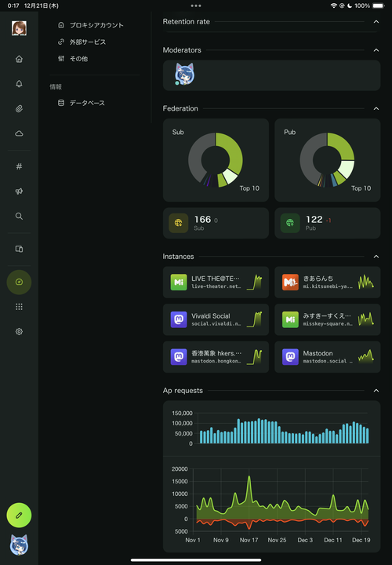Open the みすきーすくえあ instance card

point(327,319)
